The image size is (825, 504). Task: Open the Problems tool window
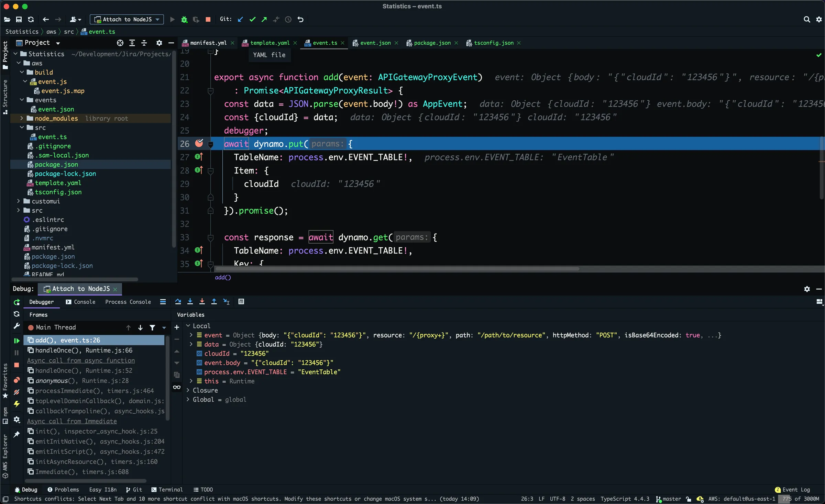(x=63, y=490)
